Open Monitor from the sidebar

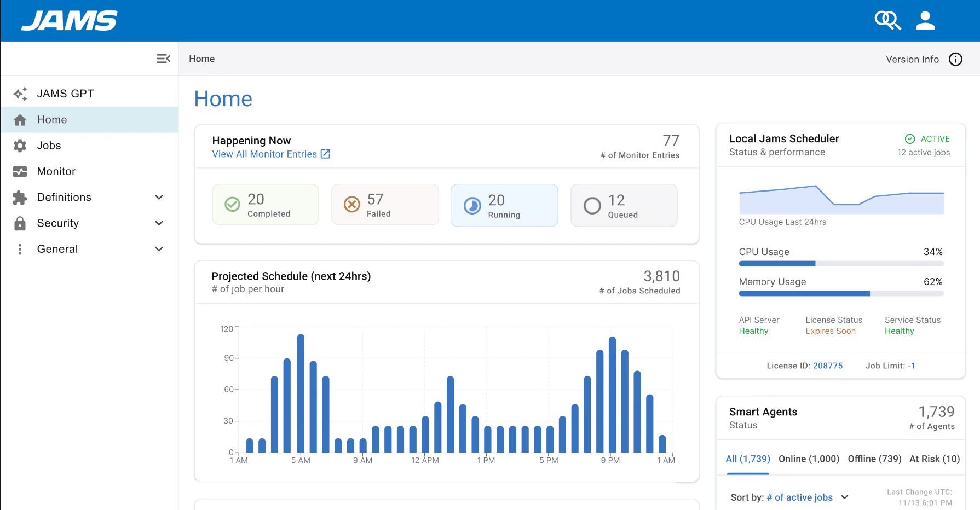(90, 171)
